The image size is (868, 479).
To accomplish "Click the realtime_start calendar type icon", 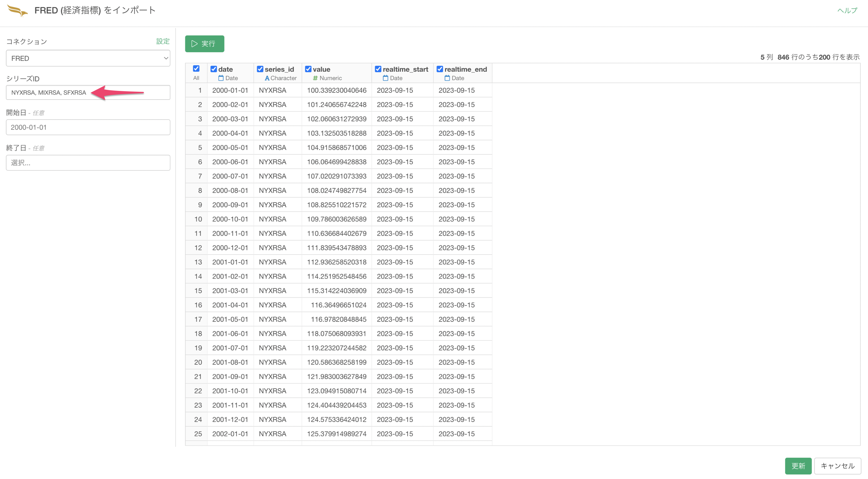I will coord(385,78).
